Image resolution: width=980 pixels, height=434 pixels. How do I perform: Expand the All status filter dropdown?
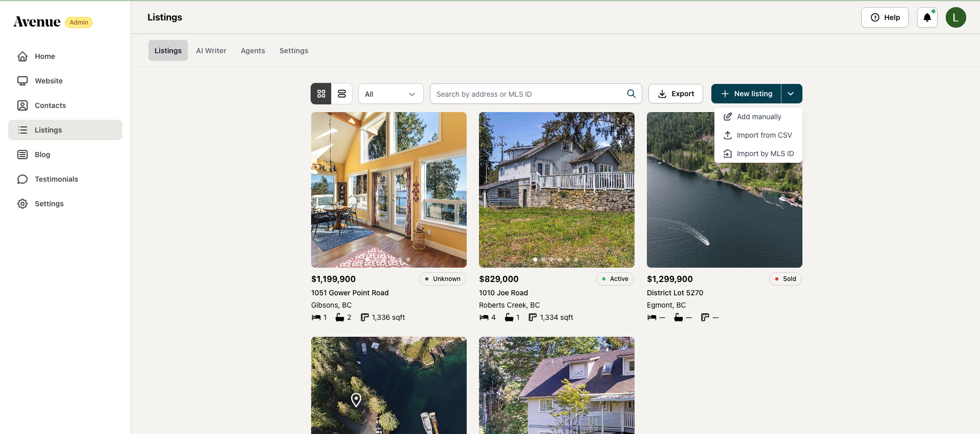tap(390, 94)
